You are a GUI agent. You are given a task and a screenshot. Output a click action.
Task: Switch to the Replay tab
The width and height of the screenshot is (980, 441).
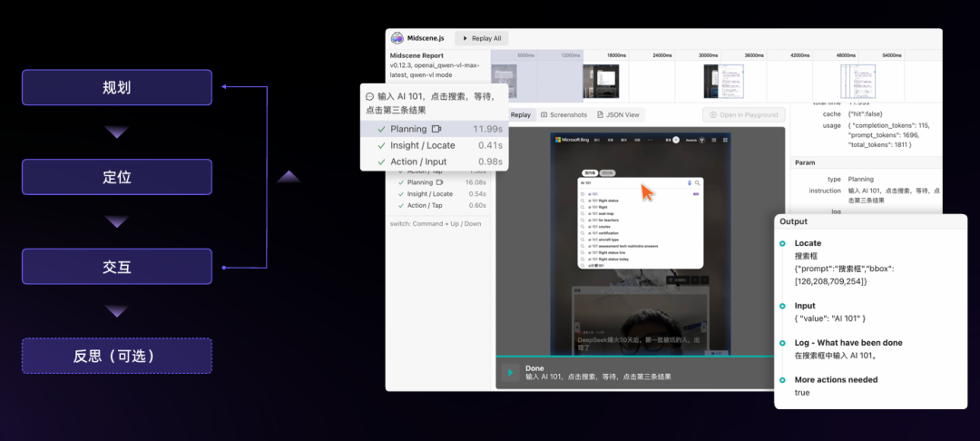[521, 115]
